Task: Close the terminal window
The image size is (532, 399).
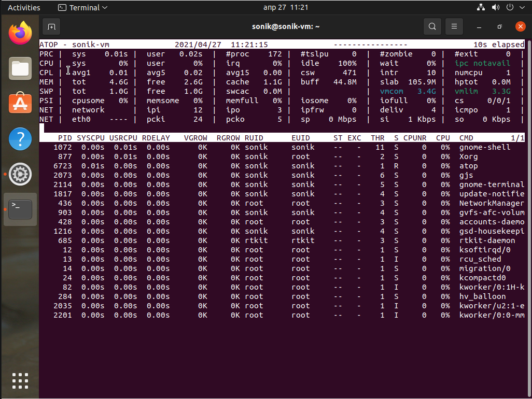Action: pos(520,26)
